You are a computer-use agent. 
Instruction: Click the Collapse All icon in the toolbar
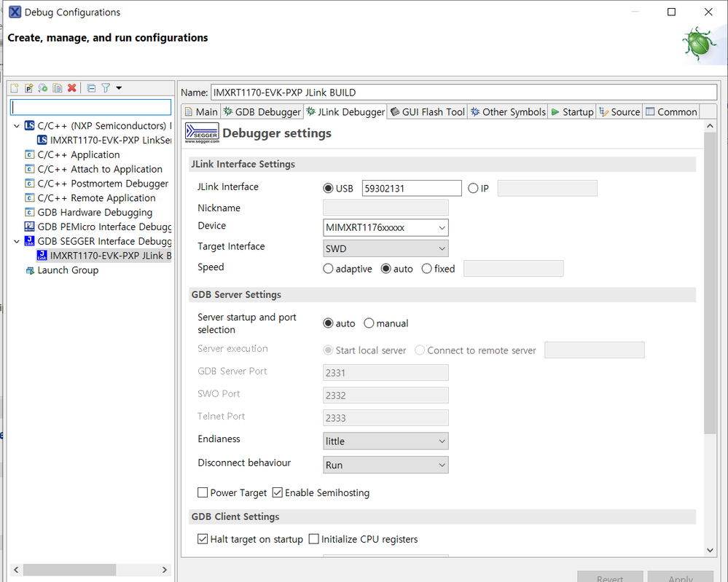(x=92, y=87)
